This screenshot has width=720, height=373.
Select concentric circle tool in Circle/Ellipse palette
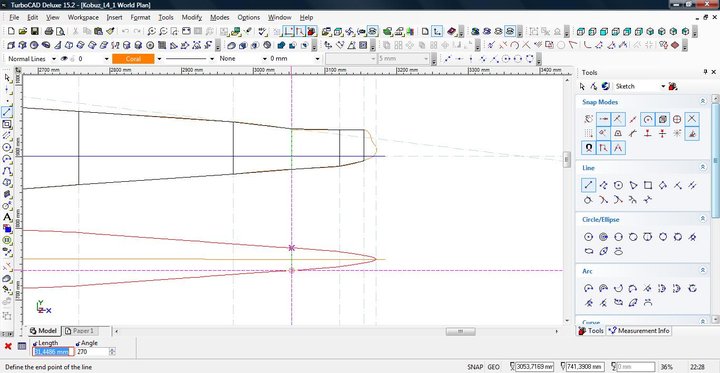point(603,237)
